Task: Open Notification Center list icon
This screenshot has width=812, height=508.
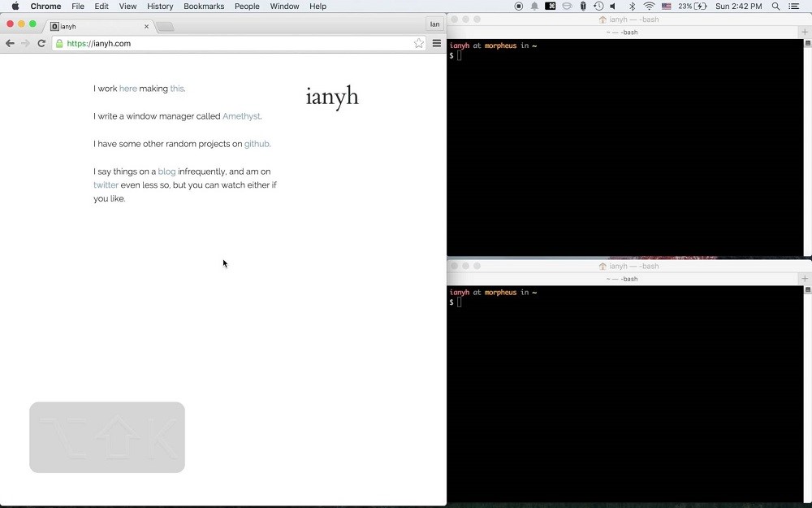Action: pos(793,7)
